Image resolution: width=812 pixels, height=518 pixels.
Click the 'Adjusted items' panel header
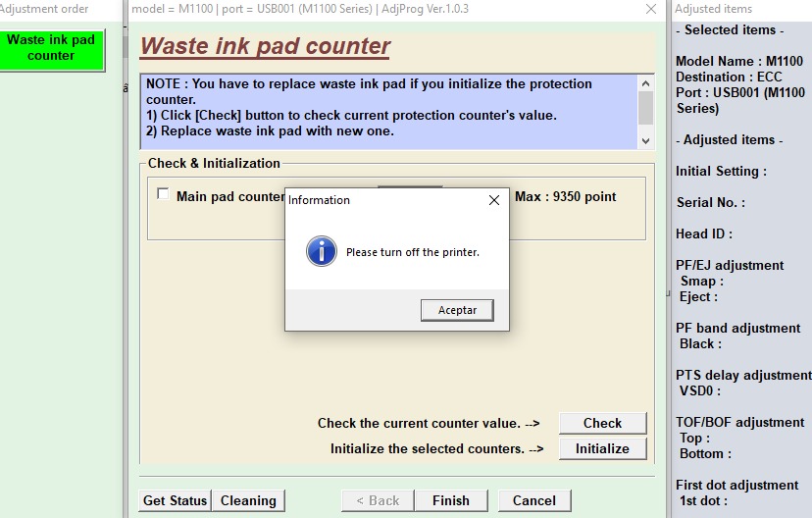(x=713, y=9)
